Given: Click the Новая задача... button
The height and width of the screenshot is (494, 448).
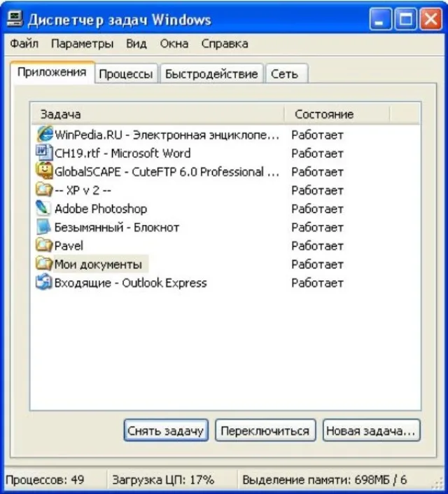Looking at the screenshot, I should point(371,430).
